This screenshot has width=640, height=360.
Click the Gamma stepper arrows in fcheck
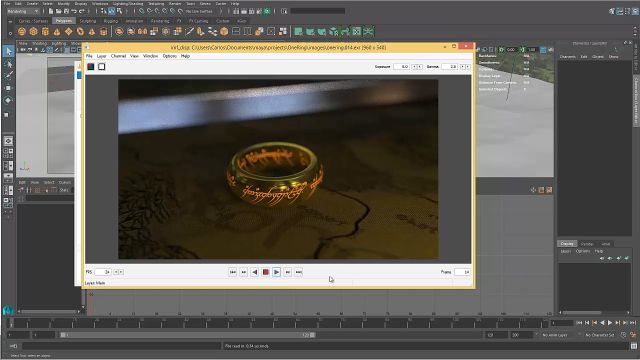pyautogui.click(x=465, y=67)
